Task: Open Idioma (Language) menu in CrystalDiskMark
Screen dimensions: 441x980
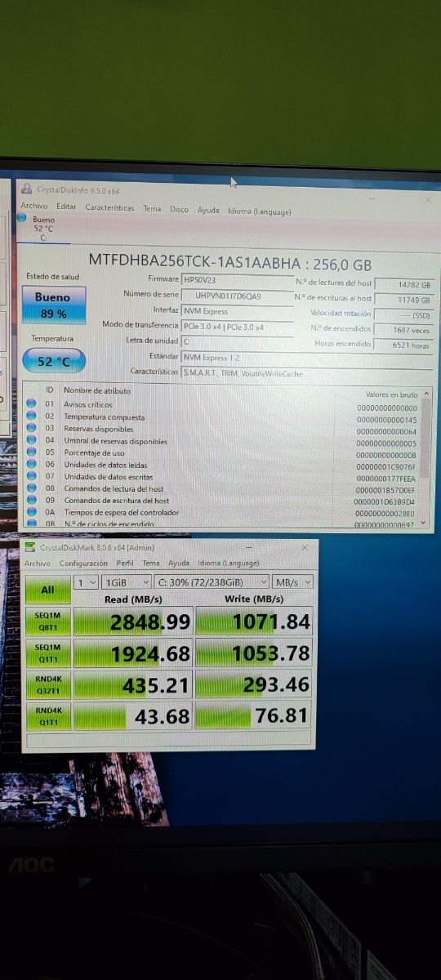Action: pos(229,563)
